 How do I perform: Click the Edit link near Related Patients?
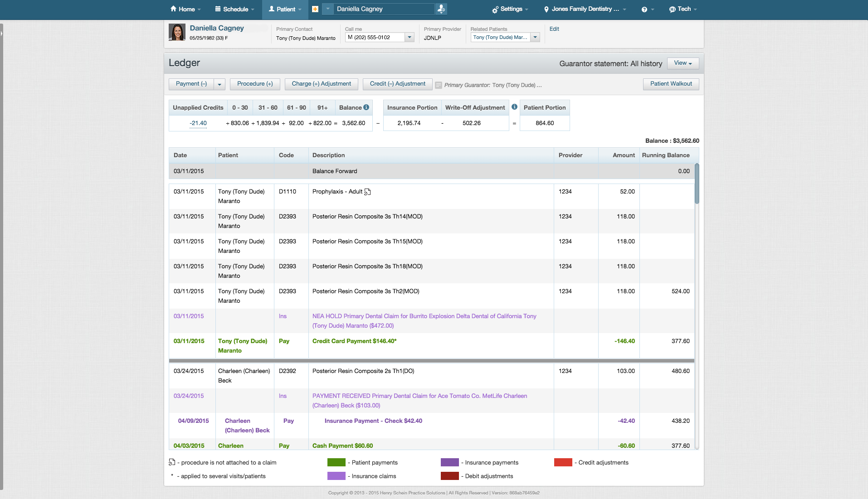click(554, 29)
